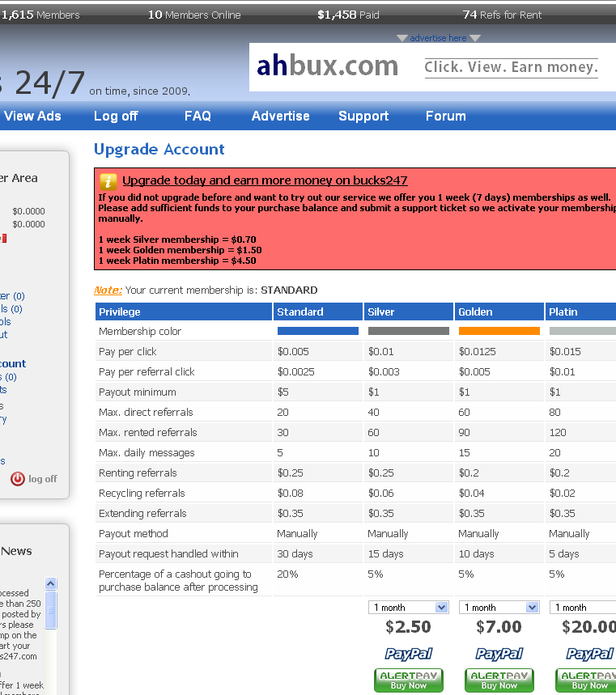Click the News panel scrollbar up arrow
This screenshot has height=695, width=616.
(x=50, y=583)
